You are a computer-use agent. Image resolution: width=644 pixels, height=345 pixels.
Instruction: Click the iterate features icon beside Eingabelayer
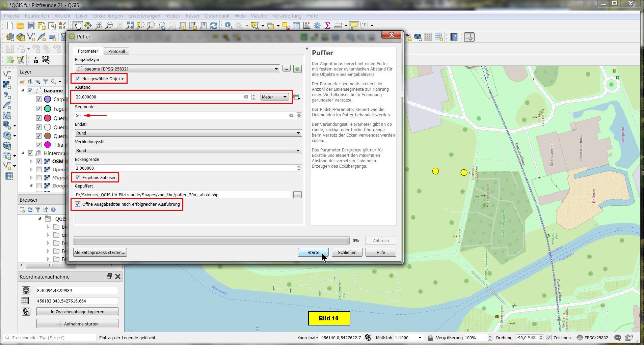coord(297,69)
